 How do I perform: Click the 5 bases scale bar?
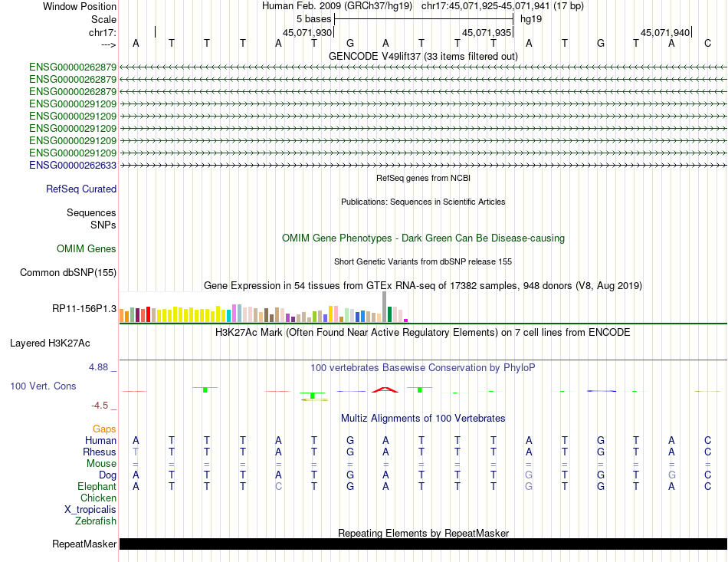click(424, 19)
